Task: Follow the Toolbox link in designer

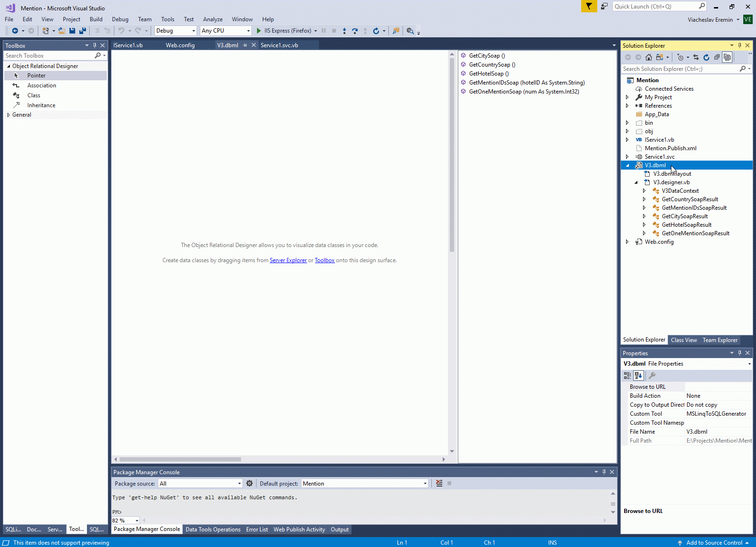Action: (325, 260)
